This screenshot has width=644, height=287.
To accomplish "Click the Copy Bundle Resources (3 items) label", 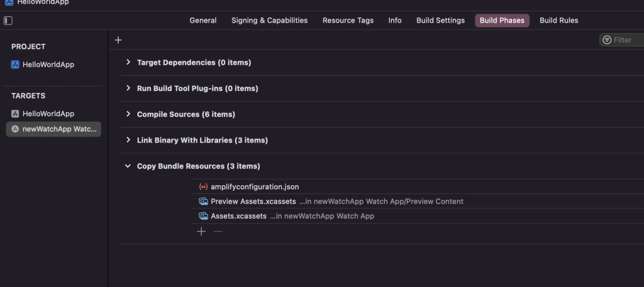I will [198, 166].
